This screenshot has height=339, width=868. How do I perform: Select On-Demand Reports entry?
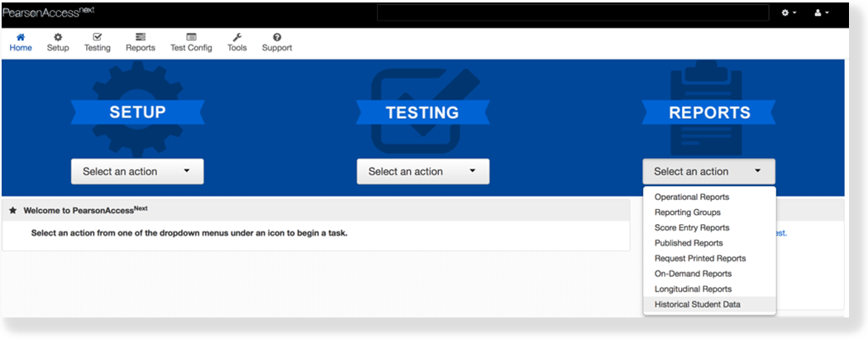pos(693,274)
